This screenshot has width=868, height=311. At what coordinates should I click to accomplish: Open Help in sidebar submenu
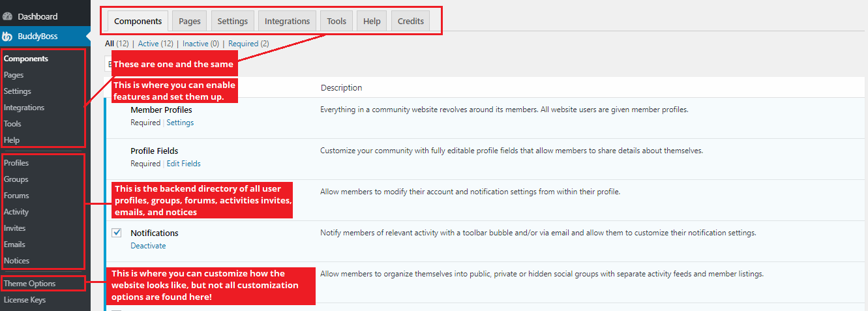click(12, 140)
